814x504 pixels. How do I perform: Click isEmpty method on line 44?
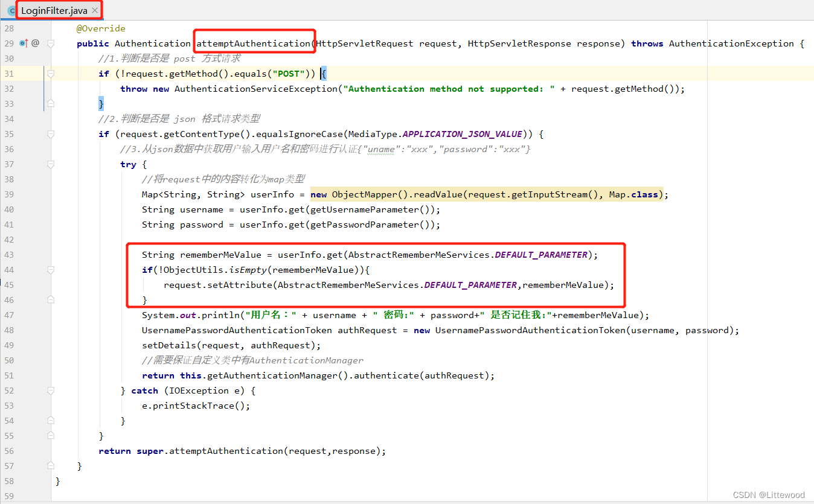tap(248, 270)
